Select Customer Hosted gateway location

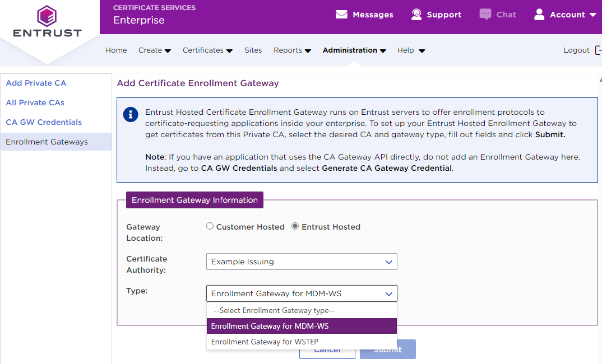tap(210, 227)
